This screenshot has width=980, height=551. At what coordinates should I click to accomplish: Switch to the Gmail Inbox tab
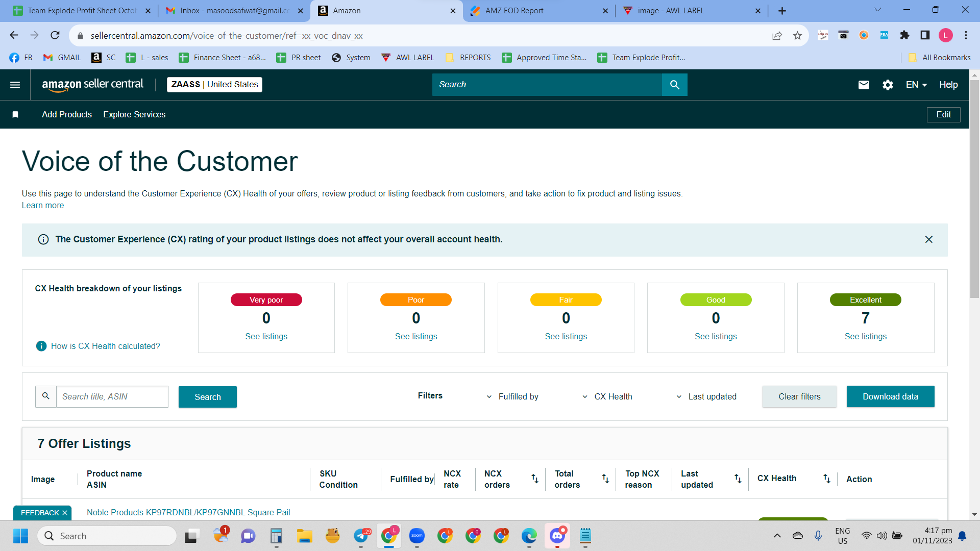[234, 11]
